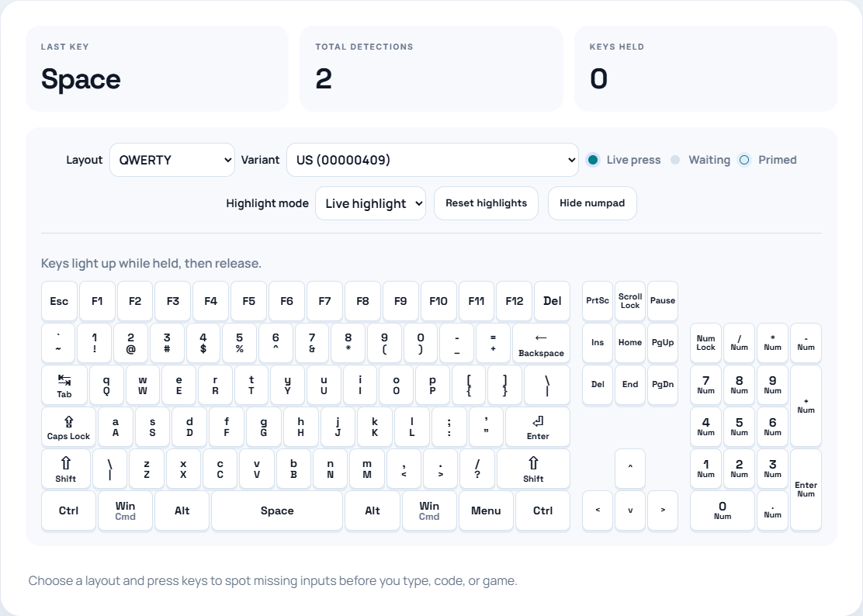Open the Layout QWERTY dropdown
The height and width of the screenshot is (616, 863).
(x=172, y=160)
